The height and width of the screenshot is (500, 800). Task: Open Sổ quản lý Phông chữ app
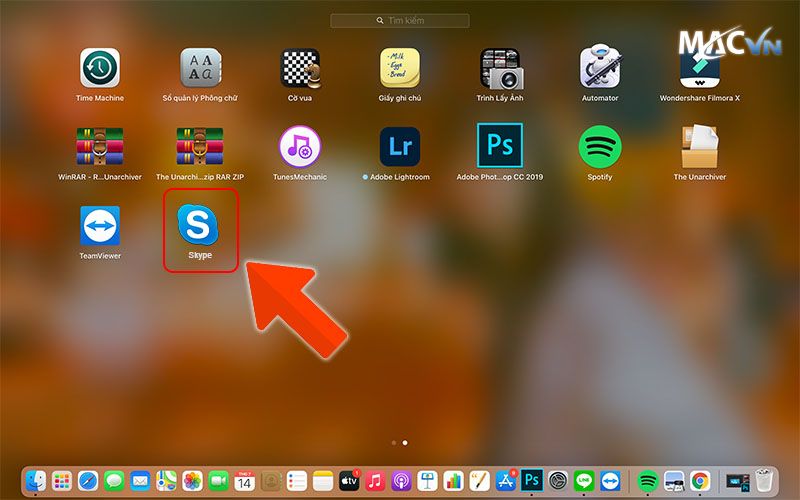click(x=200, y=68)
